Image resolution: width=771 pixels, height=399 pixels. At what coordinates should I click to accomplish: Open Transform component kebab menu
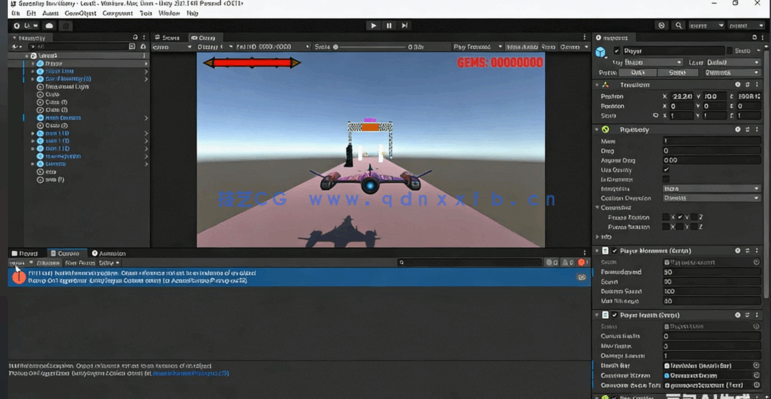(756, 85)
